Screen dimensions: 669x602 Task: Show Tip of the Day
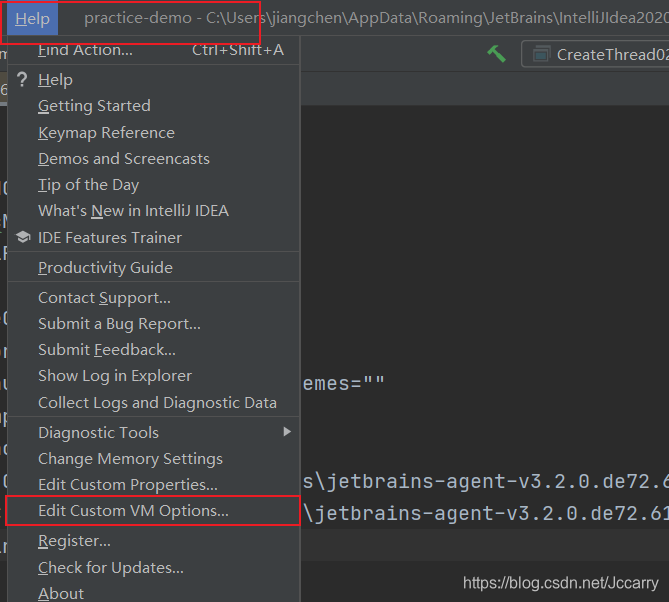pos(154,185)
